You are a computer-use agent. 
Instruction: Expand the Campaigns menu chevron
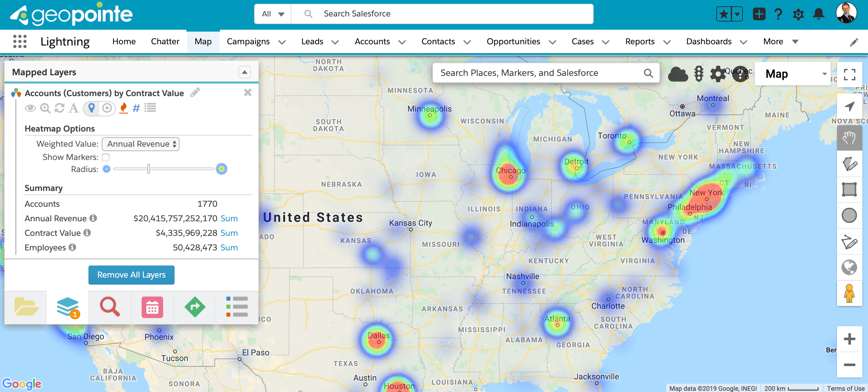tap(282, 42)
